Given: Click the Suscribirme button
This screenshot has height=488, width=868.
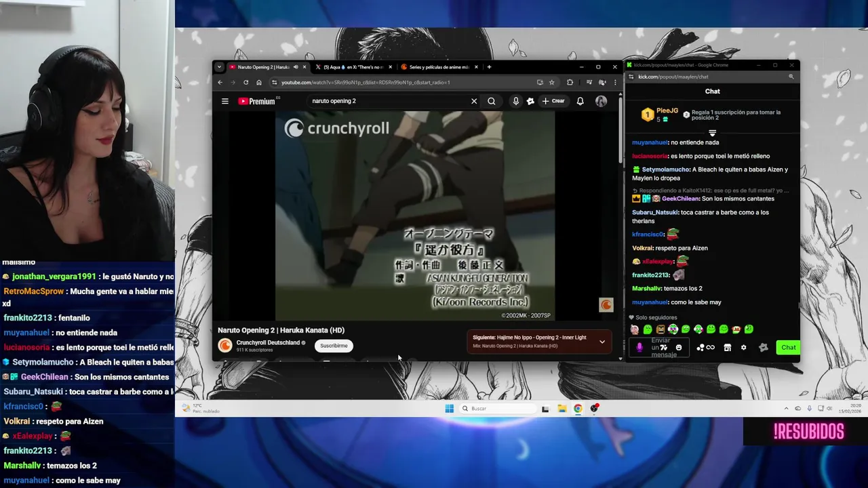Looking at the screenshot, I should coord(334,346).
